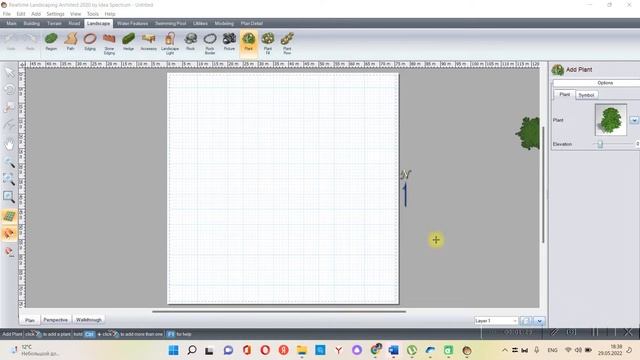Image resolution: width=640 pixels, height=360 pixels.
Task: Click the ENG language indicator
Action: tap(552, 350)
